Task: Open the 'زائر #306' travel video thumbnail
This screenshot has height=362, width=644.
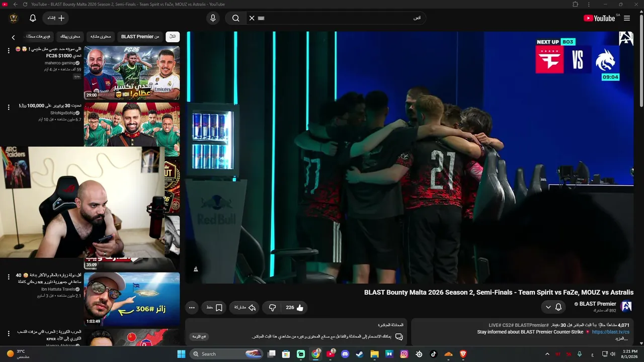Action: point(132,299)
